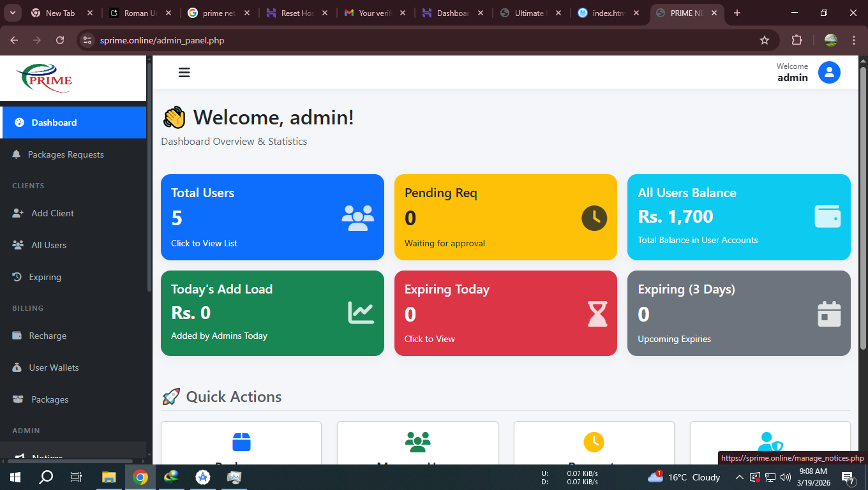Click the Today's Add Load chart icon

click(361, 313)
